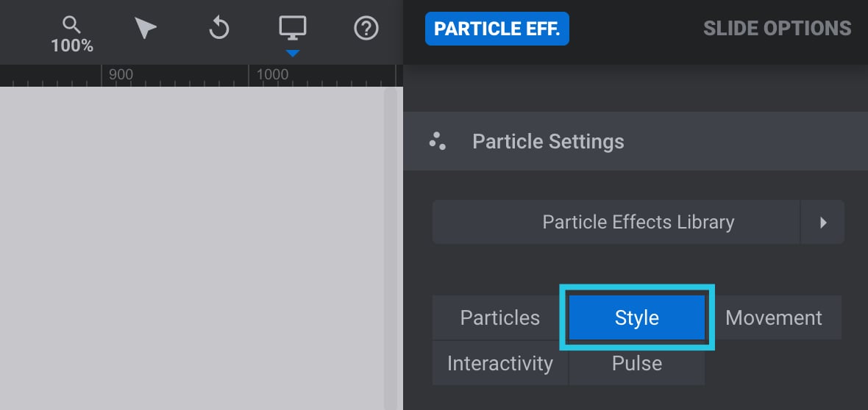The height and width of the screenshot is (410, 868).
Task: Collapse the Particle Settings section header
Action: coord(636,141)
